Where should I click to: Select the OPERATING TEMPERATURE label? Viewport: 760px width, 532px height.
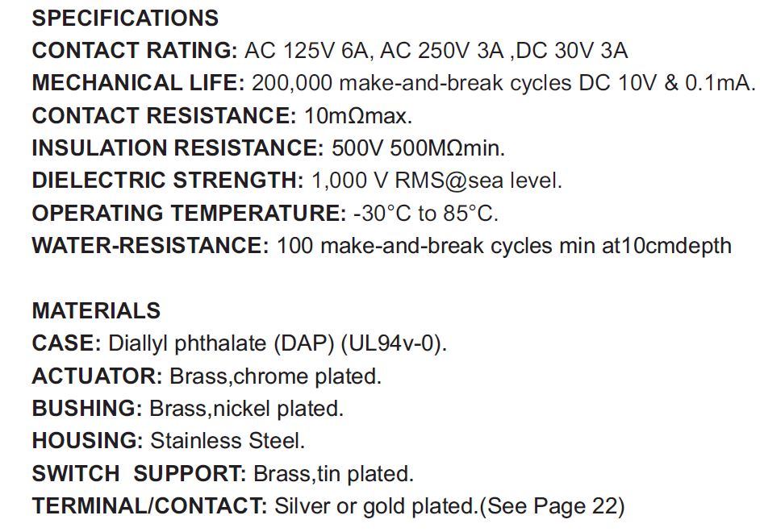click(189, 213)
